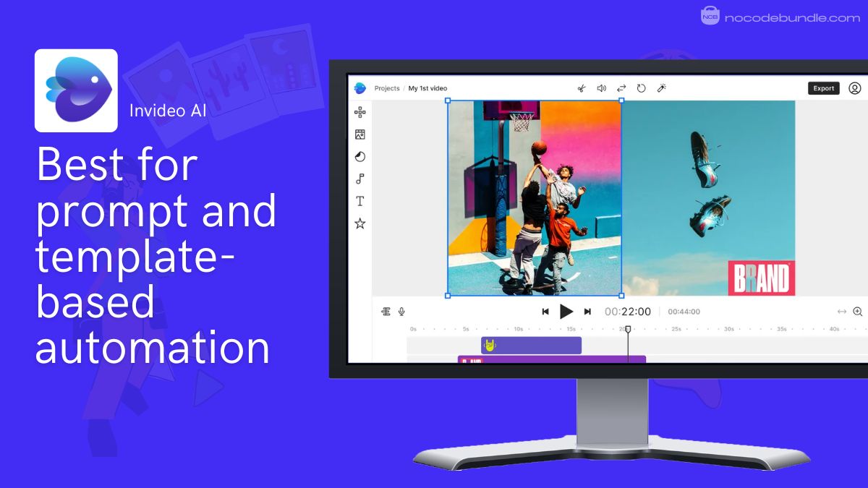Click the rotate icon in top toolbar
Viewport: 868px width, 488px height.
coord(641,88)
